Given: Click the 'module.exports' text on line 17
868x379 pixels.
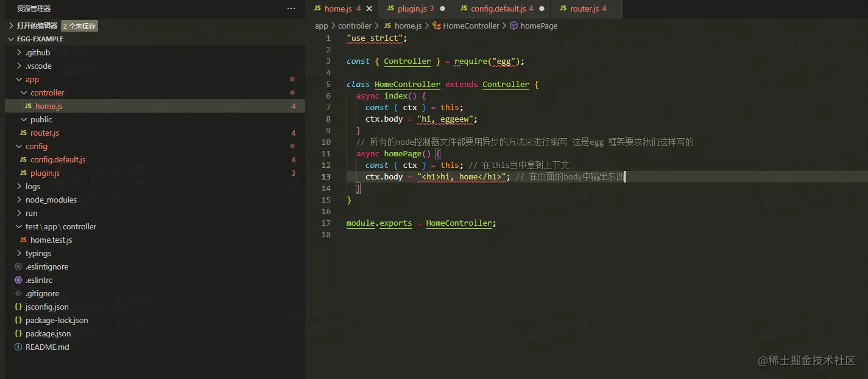Looking at the screenshot, I should coord(379,223).
